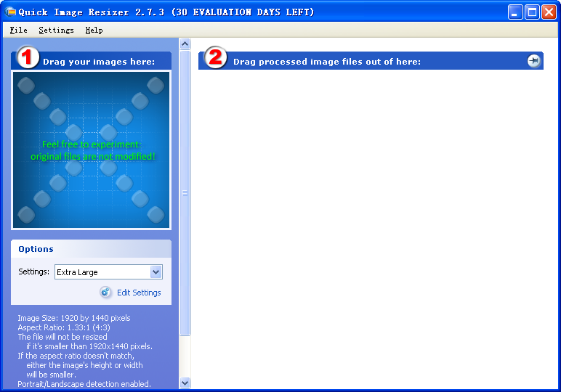This screenshot has width=561, height=392.
Task: Open the Settings menu
Action: coord(56,30)
